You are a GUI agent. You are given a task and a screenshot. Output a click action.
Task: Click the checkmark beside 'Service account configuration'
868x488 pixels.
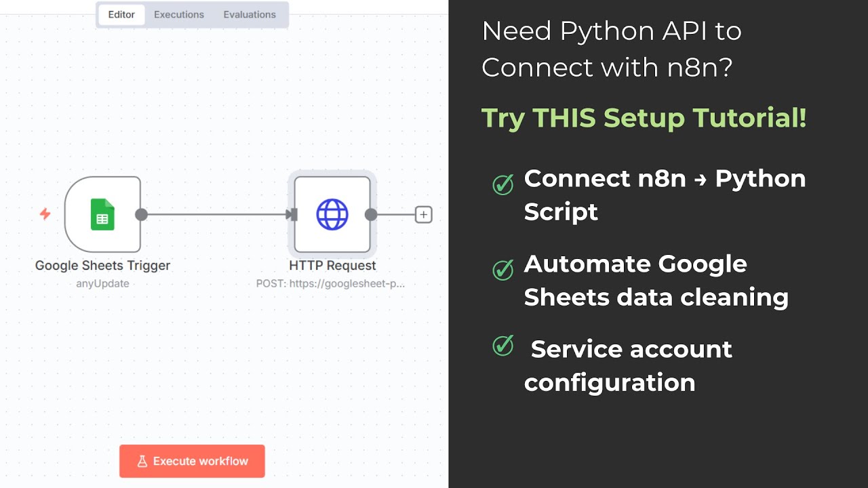click(502, 346)
